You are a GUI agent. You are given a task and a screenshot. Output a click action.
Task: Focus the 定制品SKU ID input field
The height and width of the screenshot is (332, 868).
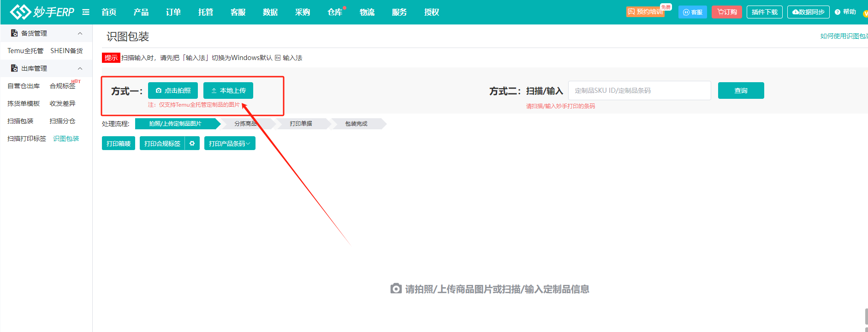(x=640, y=91)
